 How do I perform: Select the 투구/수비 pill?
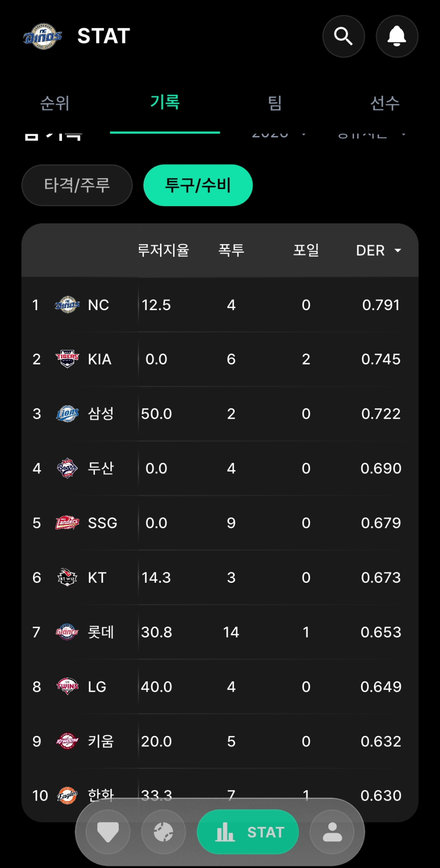click(198, 185)
